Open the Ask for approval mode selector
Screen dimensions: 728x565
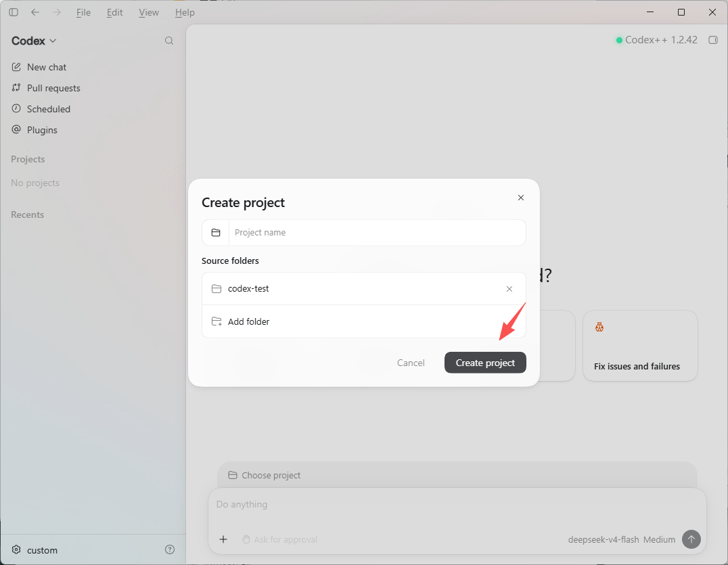pos(279,539)
